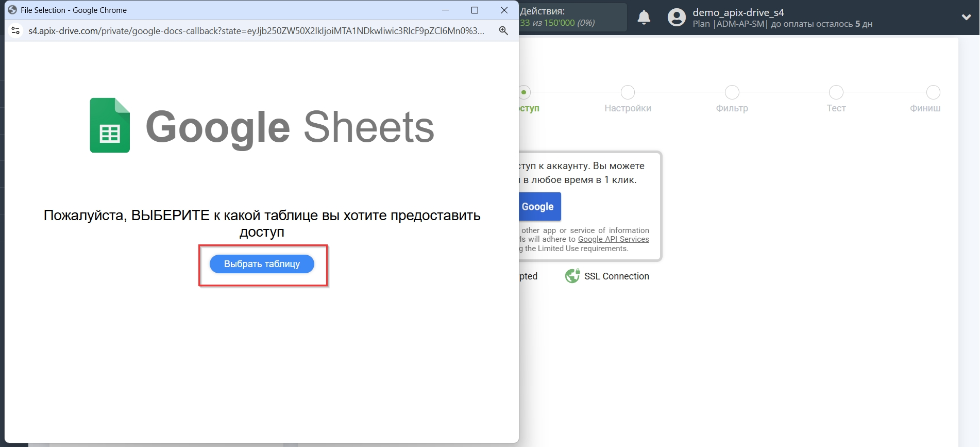Open the site information icon in address bar
Viewport: 980px width, 447px height.
point(15,31)
